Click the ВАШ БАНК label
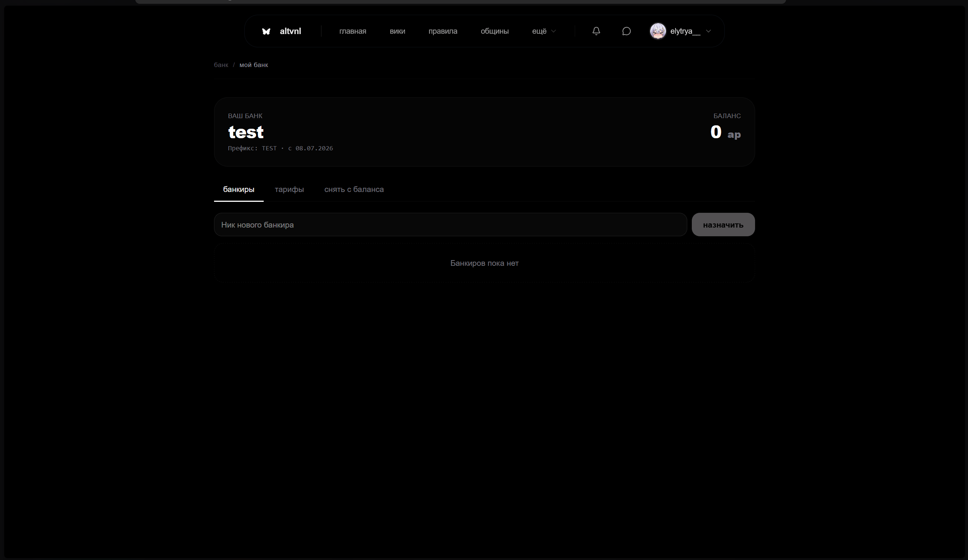The image size is (968, 560). [x=245, y=116]
